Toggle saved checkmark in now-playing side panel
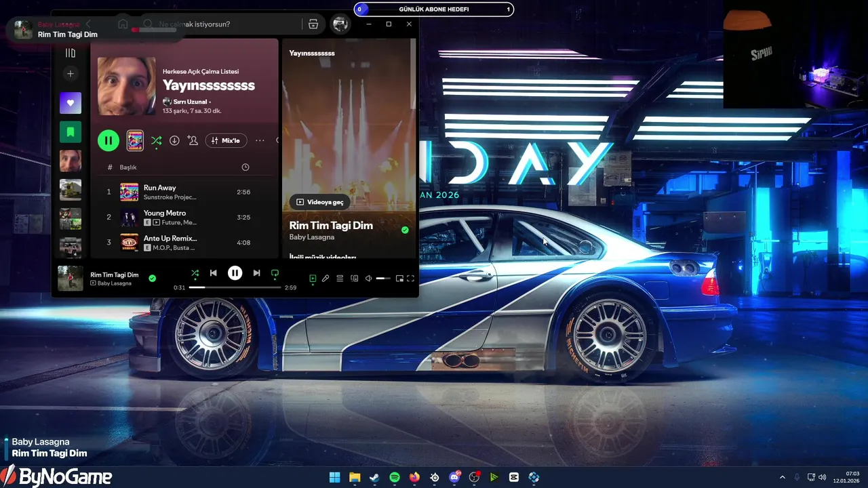Image resolution: width=868 pixels, height=488 pixels. point(405,230)
